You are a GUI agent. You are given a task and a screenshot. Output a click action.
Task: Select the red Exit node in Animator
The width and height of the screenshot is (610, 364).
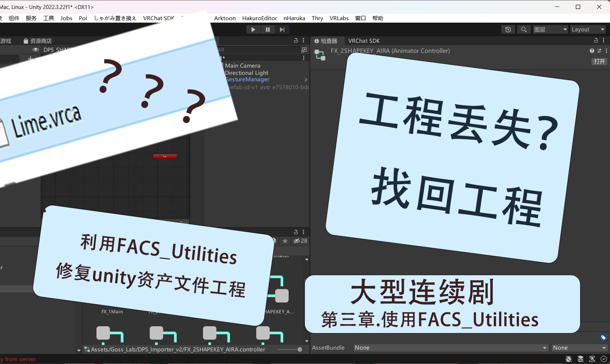pyautogui.click(x=165, y=156)
